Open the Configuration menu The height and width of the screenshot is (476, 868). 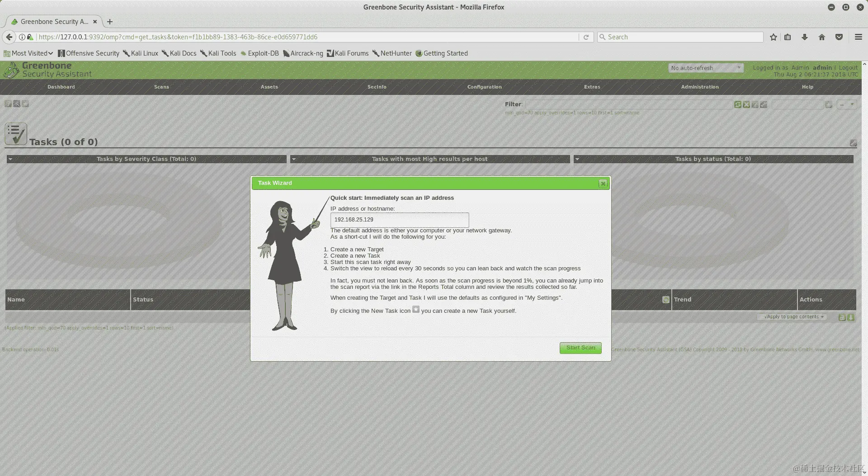click(485, 87)
